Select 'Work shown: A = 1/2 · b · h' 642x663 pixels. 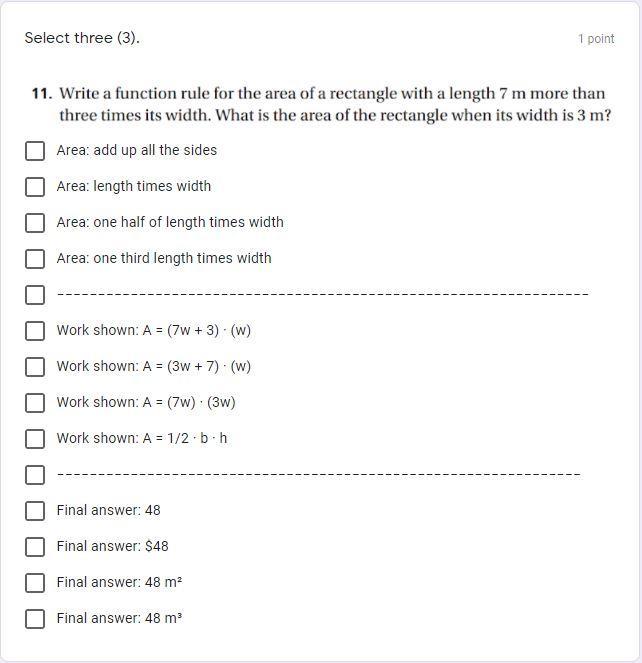[35, 439]
